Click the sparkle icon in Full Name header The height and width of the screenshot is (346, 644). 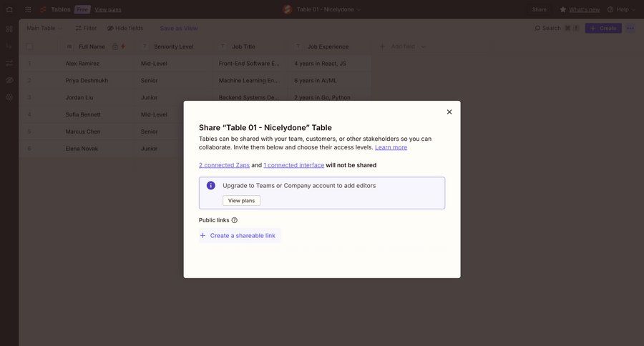pyautogui.click(x=123, y=46)
